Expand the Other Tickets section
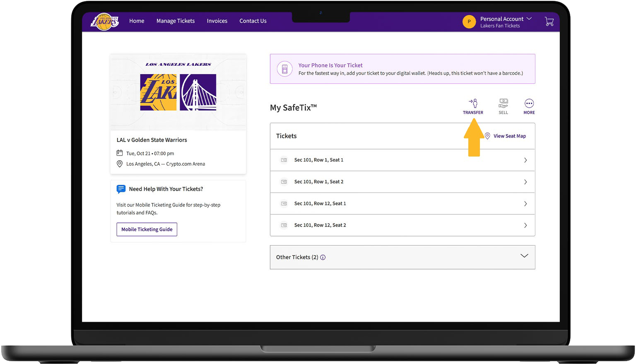 point(524,256)
